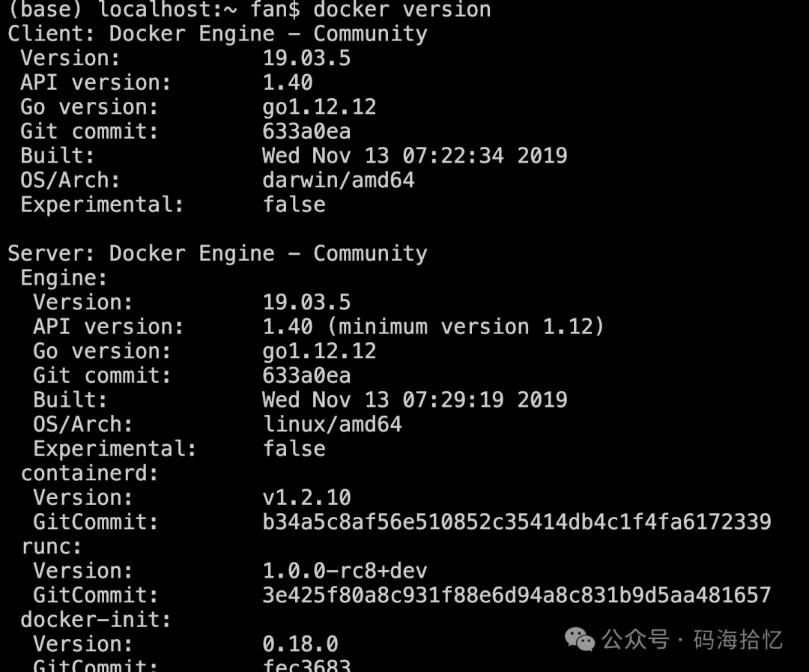Click the 'Server: Docker Engine - Community' heading

pyautogui.click(x=218, y=253)
